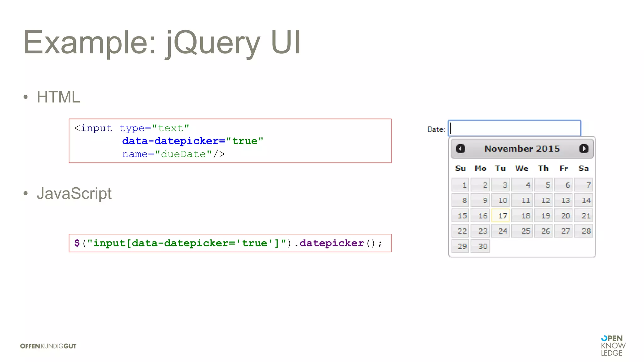Pick the 20th in datepicker
The image size is (644, 362).
[563, 216]
